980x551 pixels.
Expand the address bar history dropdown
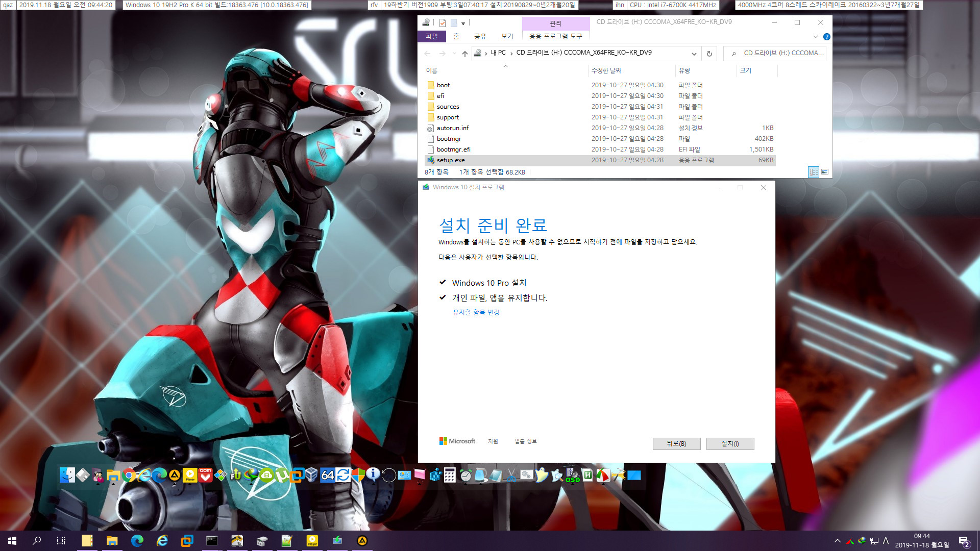694,54
